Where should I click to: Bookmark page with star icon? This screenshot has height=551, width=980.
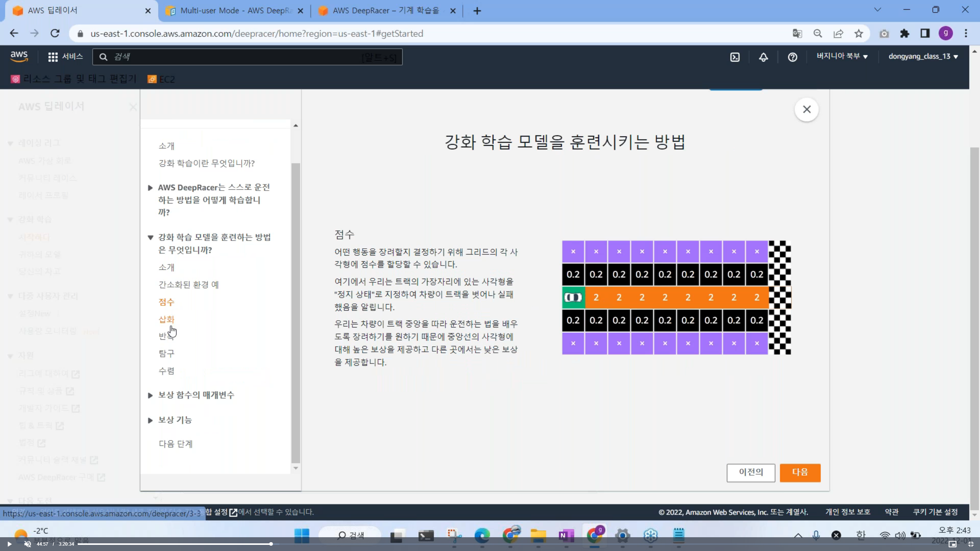859,34
